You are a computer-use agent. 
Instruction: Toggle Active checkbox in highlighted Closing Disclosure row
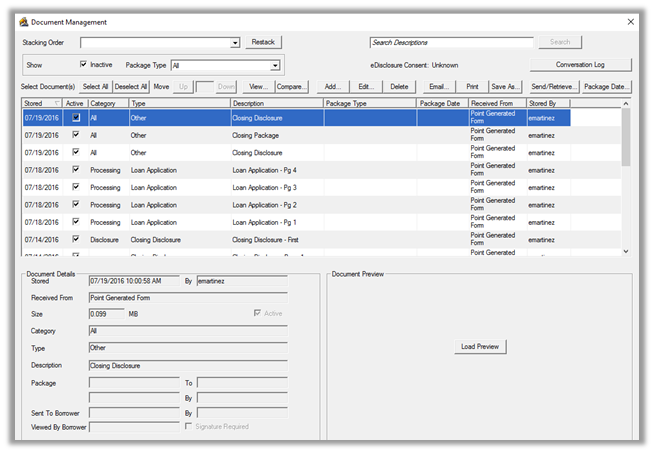pyautogui.click(x=76, y=118)
